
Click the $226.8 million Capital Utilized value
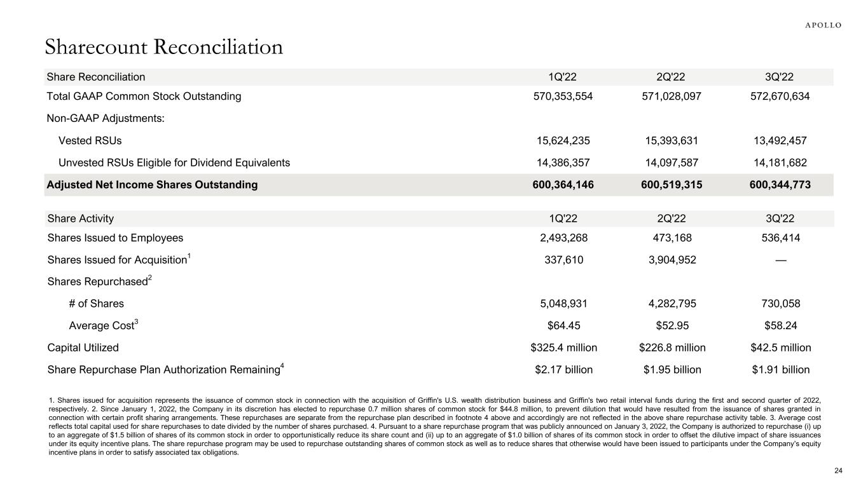pos(672,348)
